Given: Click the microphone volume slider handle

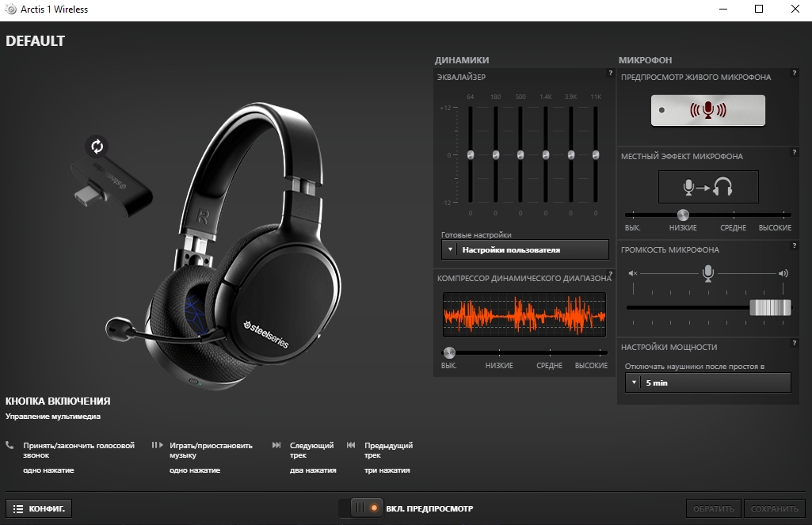Looking at the screenshot, I should 771,307.
